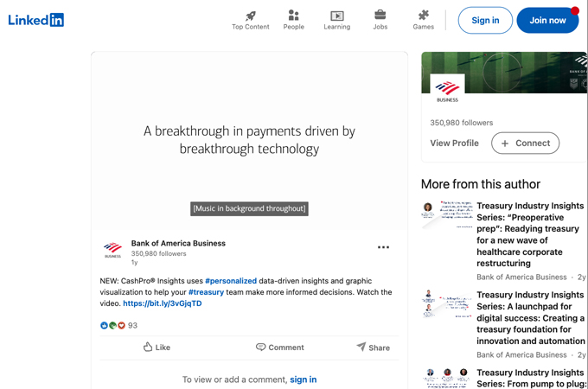Open the Preoperative prep healthcare article
The image size is (588, 389).
(530, 234)
